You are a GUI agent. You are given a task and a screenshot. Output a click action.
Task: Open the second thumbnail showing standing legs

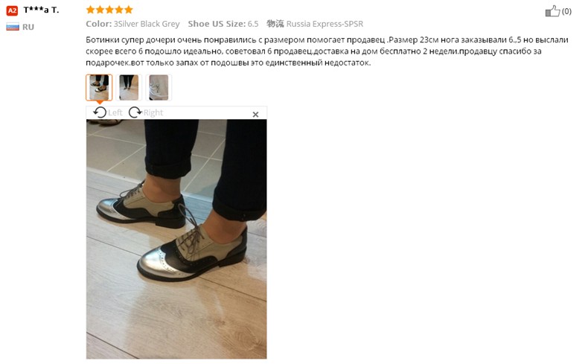point(129,87)
